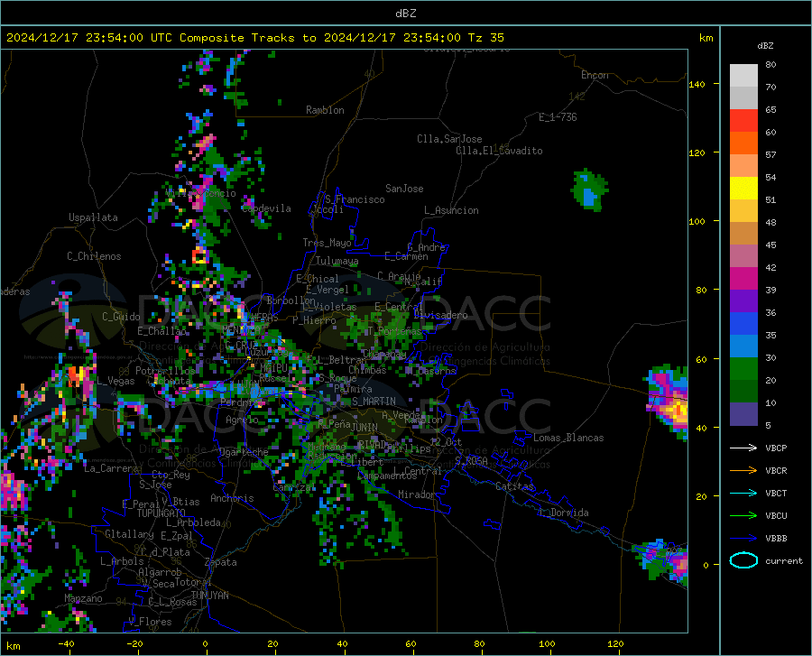
Task: Click the JUNIN label
Action: point(364,427)
